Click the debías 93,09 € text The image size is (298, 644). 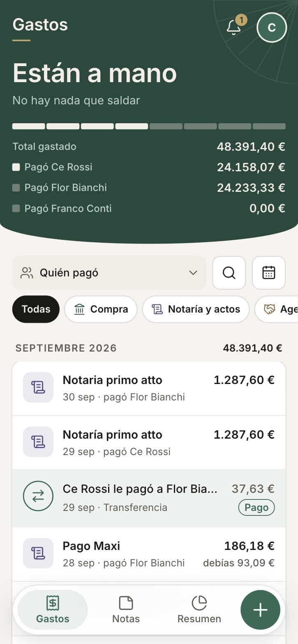pos(239,563)
